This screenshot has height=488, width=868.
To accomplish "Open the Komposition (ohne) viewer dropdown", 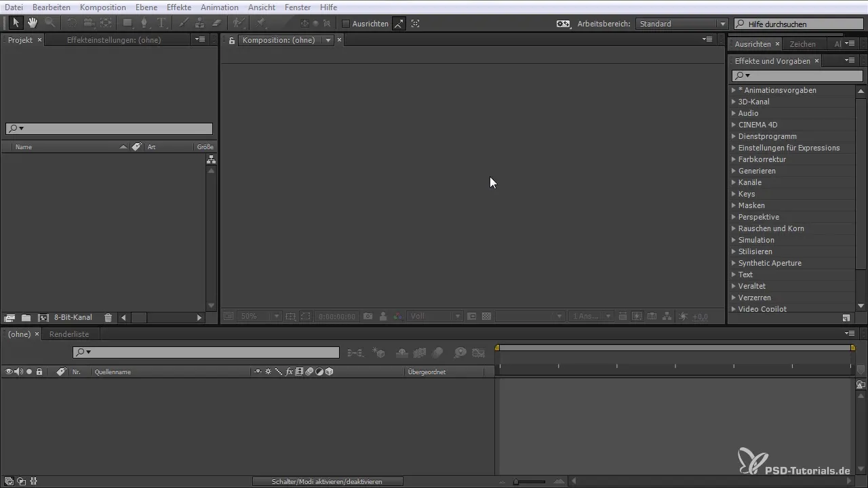I will tap(328, 40).
